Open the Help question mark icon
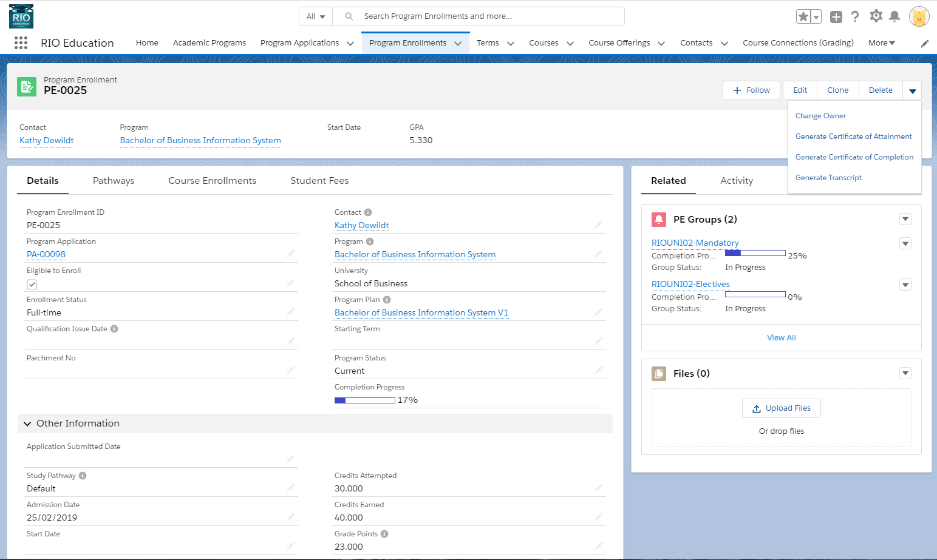This screenshot has height=560, width=937. click(855, 17)
